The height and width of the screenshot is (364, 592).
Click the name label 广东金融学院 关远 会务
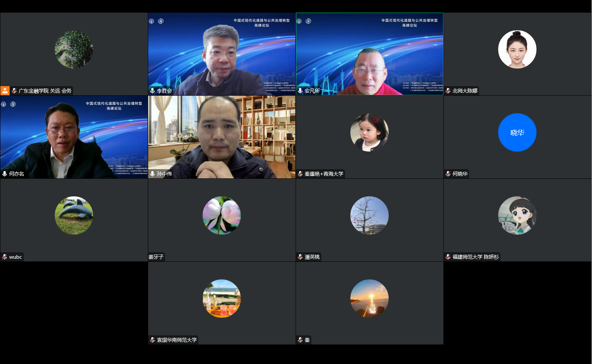(x=45, y=91)
